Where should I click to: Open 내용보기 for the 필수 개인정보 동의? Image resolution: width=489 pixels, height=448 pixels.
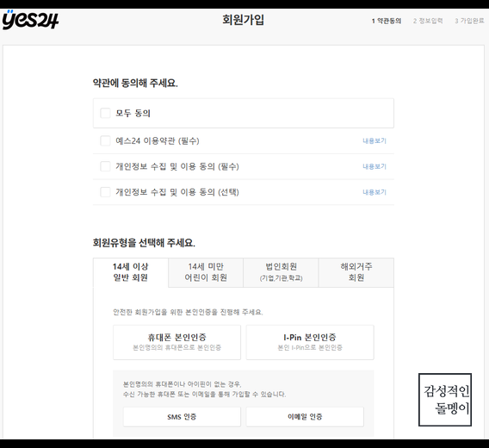374,166
